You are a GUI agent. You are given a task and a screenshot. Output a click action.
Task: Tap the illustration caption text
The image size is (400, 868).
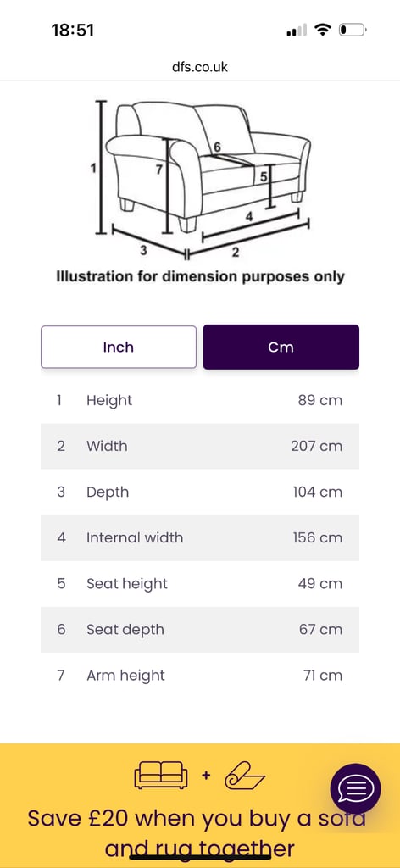tap(200, 276)
